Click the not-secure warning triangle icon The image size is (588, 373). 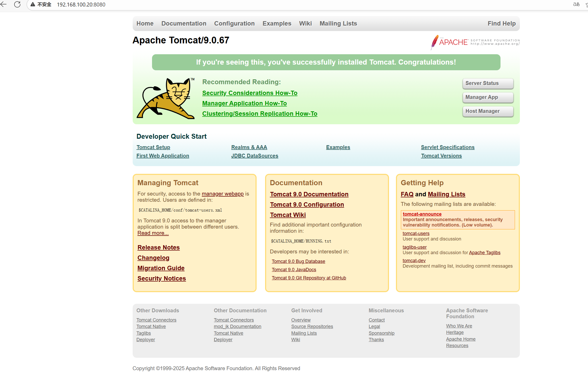click(x=33, y=4)
